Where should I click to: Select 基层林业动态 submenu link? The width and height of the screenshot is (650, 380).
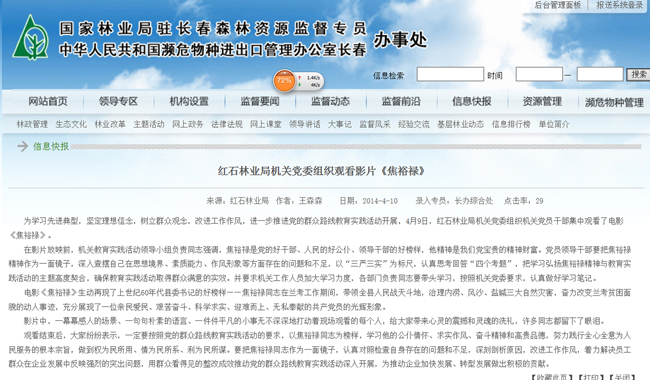coord(461,124)
